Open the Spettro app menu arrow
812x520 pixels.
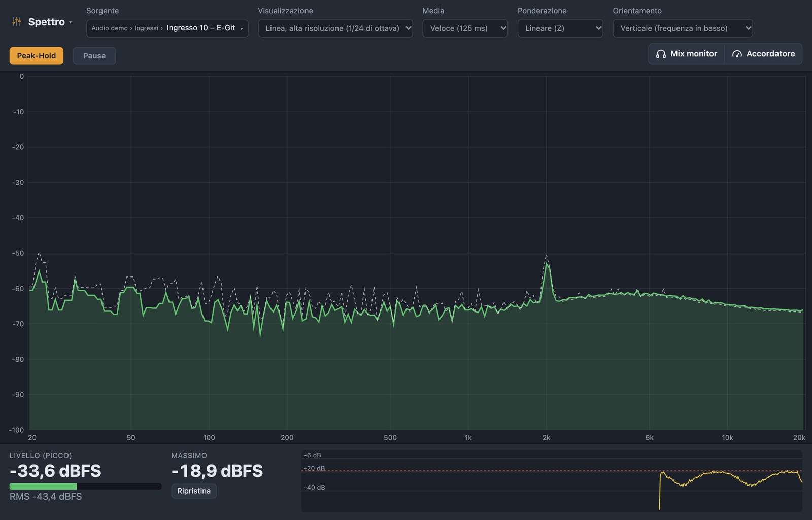click(x=71, y=22)
